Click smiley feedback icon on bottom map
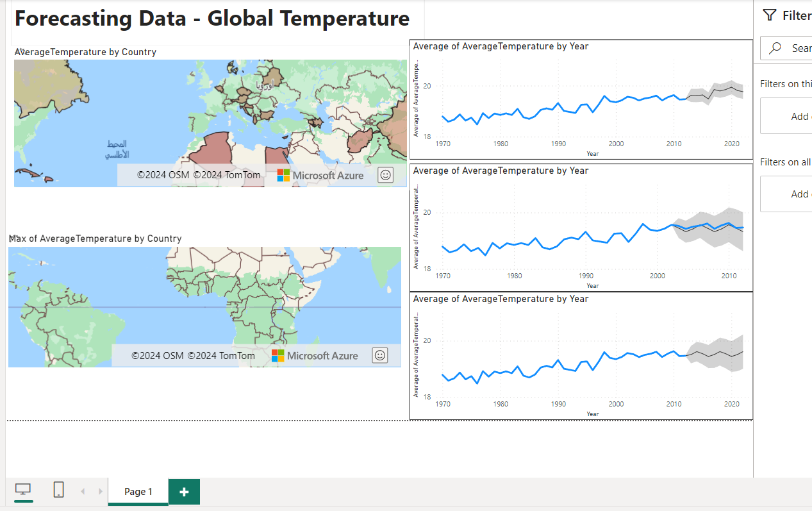The image size is (812, 511). tap(380, 355)
